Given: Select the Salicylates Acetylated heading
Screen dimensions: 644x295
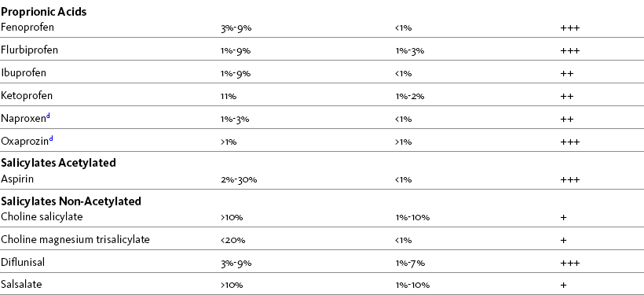Looking at the screenshot, I should [x=58, y=163].
